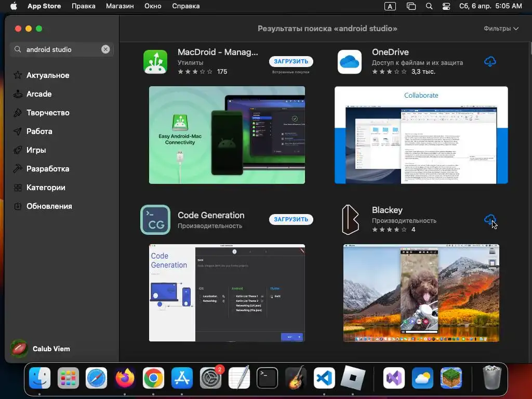Open Control Center in menu bar
Viewport: 532px width, 399px height.
446,6
